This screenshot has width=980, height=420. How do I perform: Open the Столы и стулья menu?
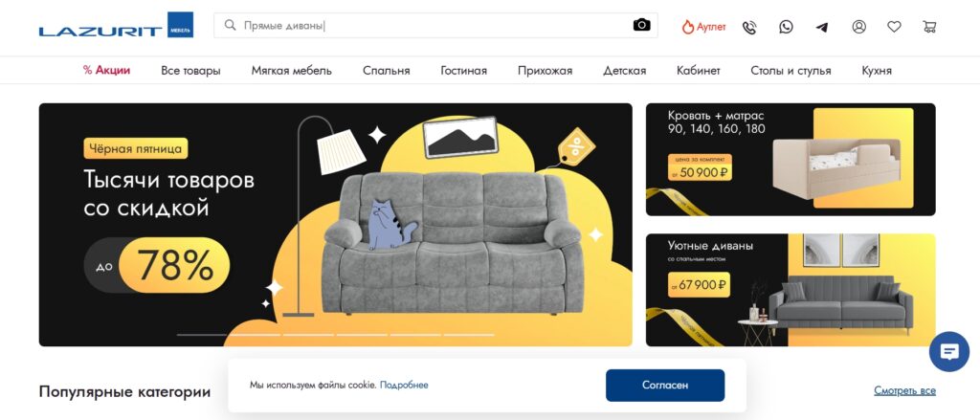(x=791, y=71)
